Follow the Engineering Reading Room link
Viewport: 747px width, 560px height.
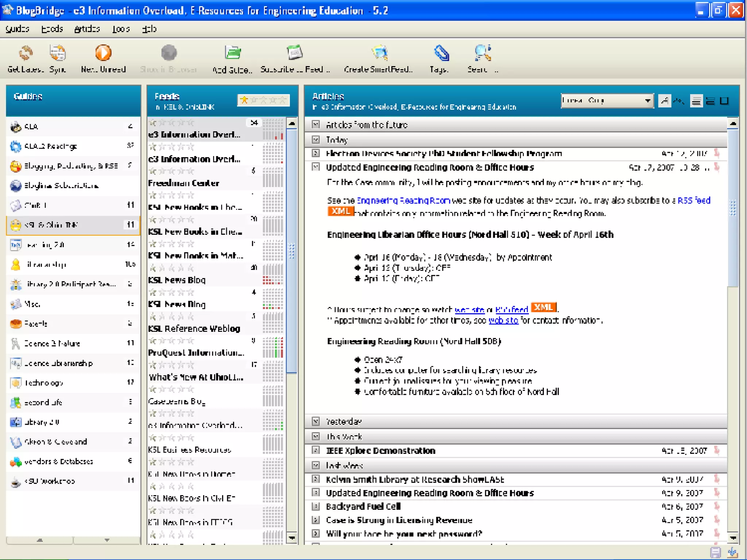tap(403, 201)
